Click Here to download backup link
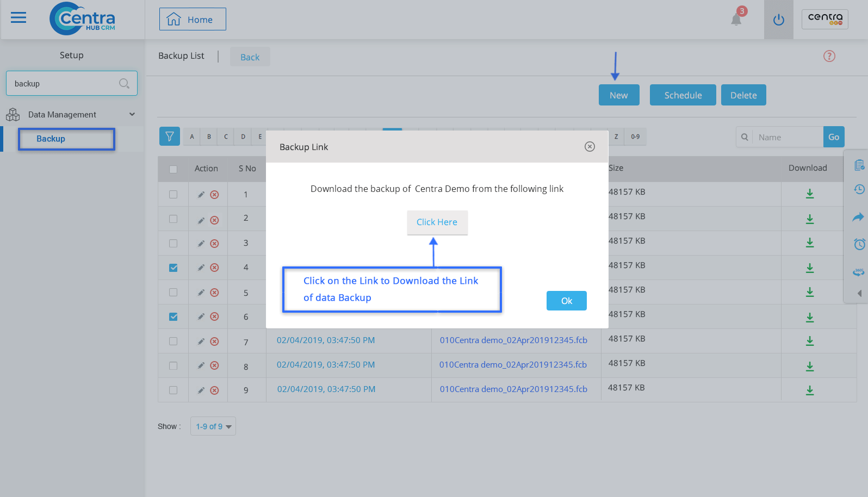The image size is (868, 497). (x=437, y=222)
